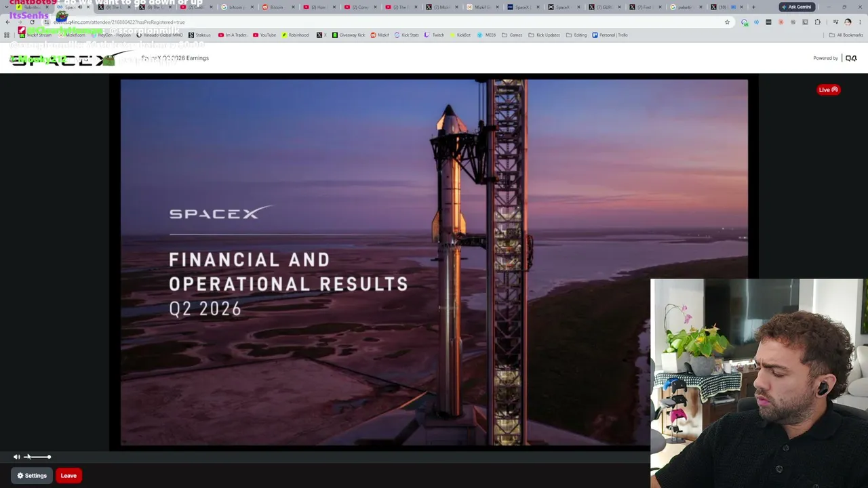Mute the webcast with the speaker icon
Screen dimensions: 868x488
[17, 457]
